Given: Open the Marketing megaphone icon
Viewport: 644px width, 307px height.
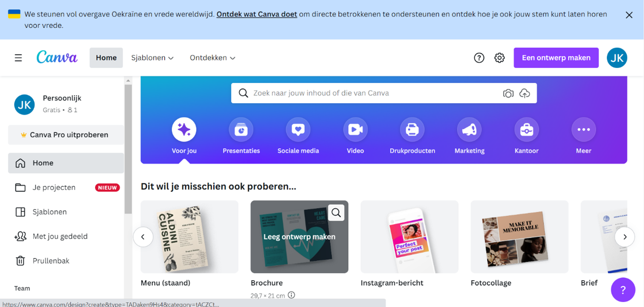Looking at the screenshot, I should pos(469,129).
